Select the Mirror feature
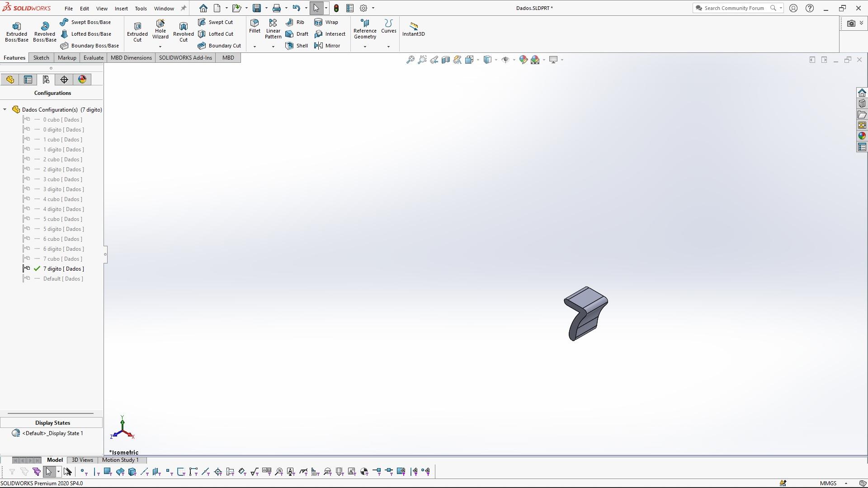868x488 pixels. [x=327, y=46]
